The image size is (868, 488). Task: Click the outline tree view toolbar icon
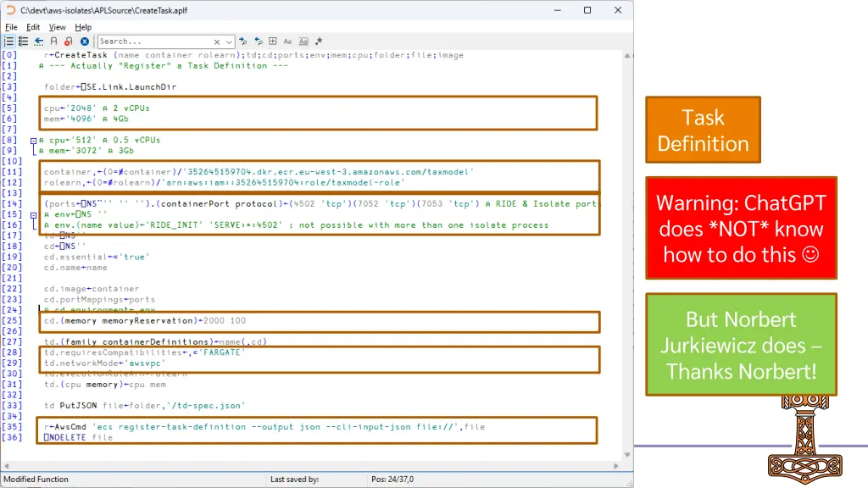pyautogui.click(x=23, y=42)
